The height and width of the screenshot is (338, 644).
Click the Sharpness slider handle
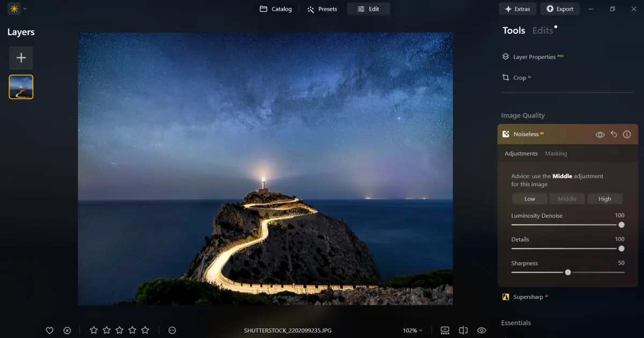[x=568, y=272]
